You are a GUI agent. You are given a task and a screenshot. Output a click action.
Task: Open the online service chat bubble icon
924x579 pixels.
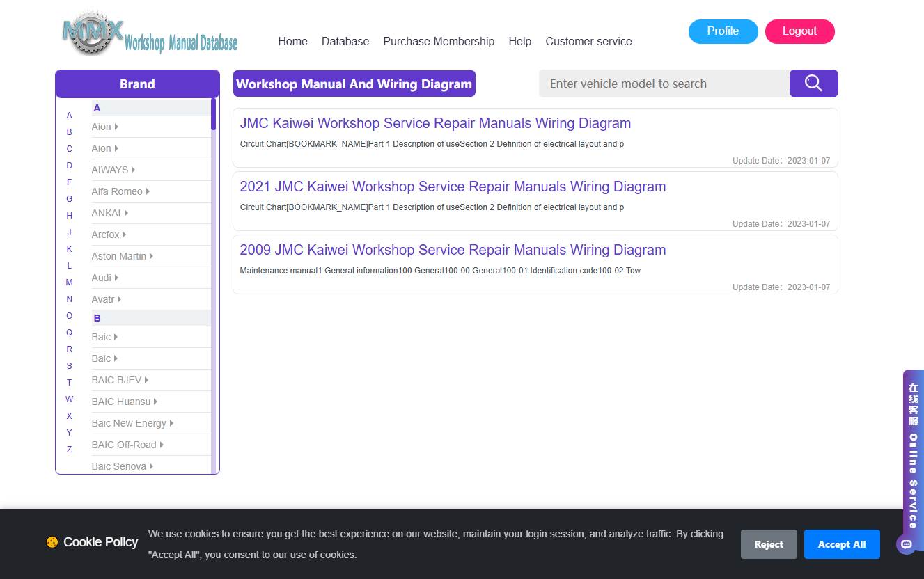click(906, 544)
